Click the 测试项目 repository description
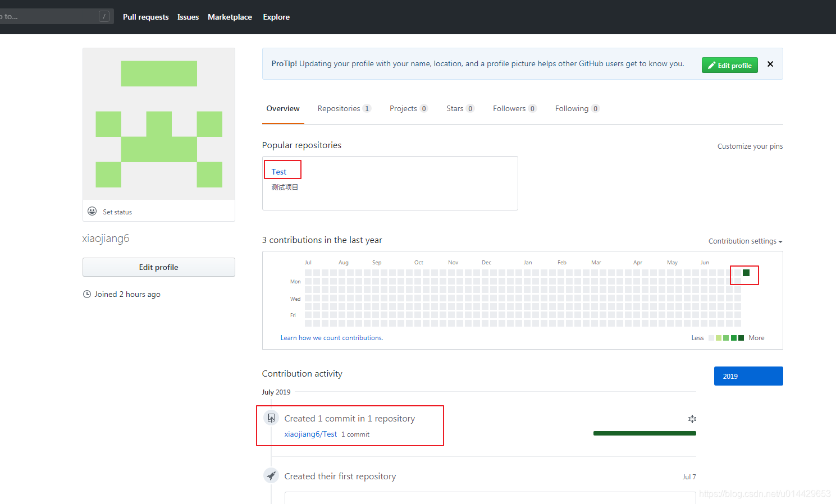The height and width of the screenshot is (504, 836). point(285,187)
